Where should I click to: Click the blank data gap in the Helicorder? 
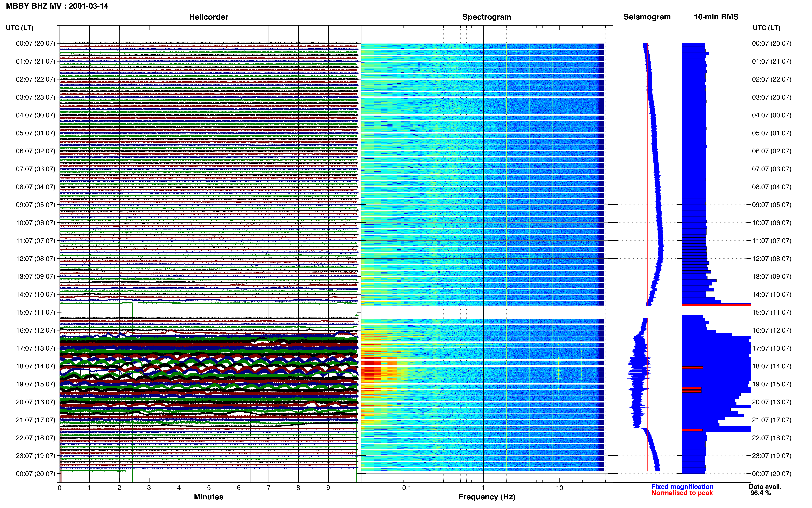209,310
